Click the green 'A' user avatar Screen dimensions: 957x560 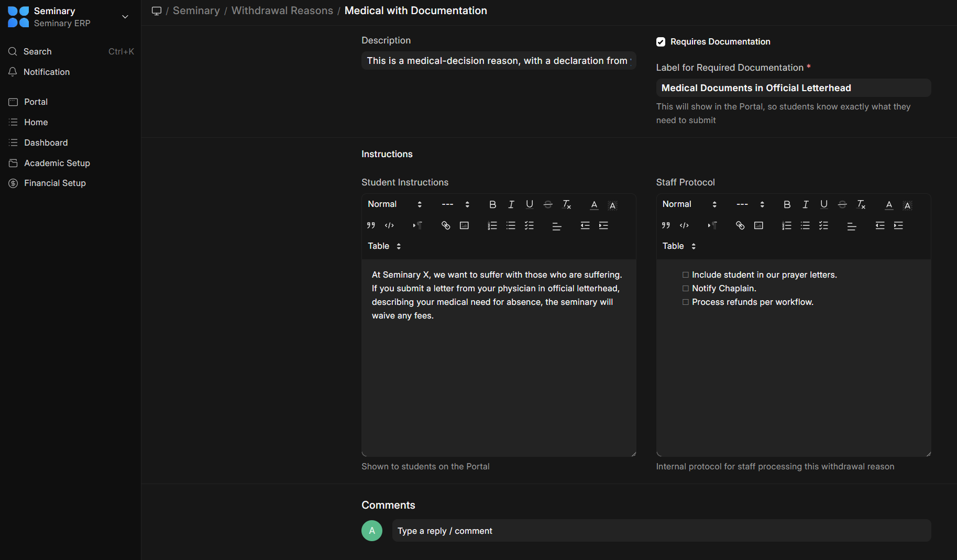click(x=372, y=531)
